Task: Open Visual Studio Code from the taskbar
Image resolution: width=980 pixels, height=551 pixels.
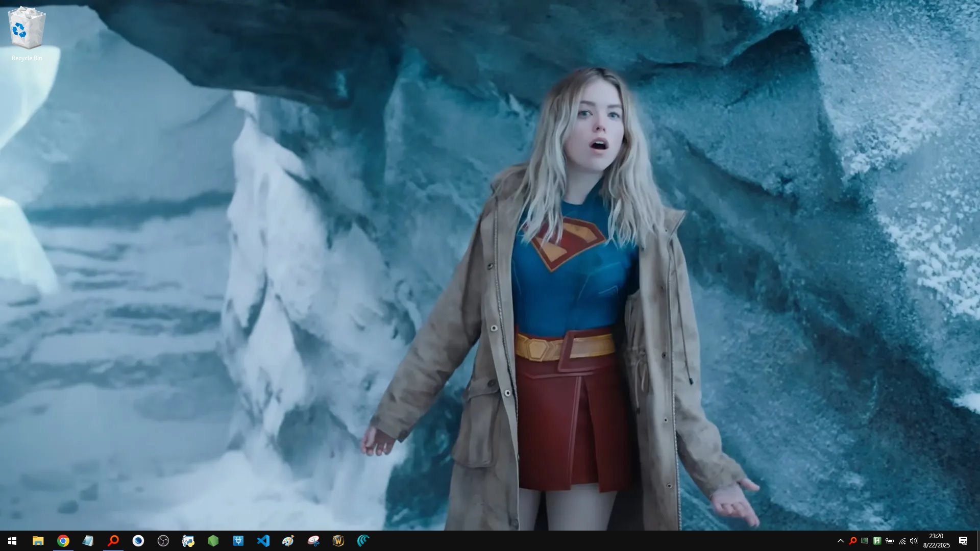Action: click(263, 541)
